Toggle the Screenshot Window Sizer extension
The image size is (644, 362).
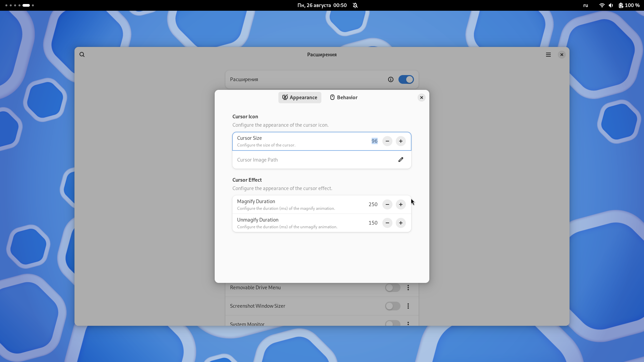[x=393, y=306]
